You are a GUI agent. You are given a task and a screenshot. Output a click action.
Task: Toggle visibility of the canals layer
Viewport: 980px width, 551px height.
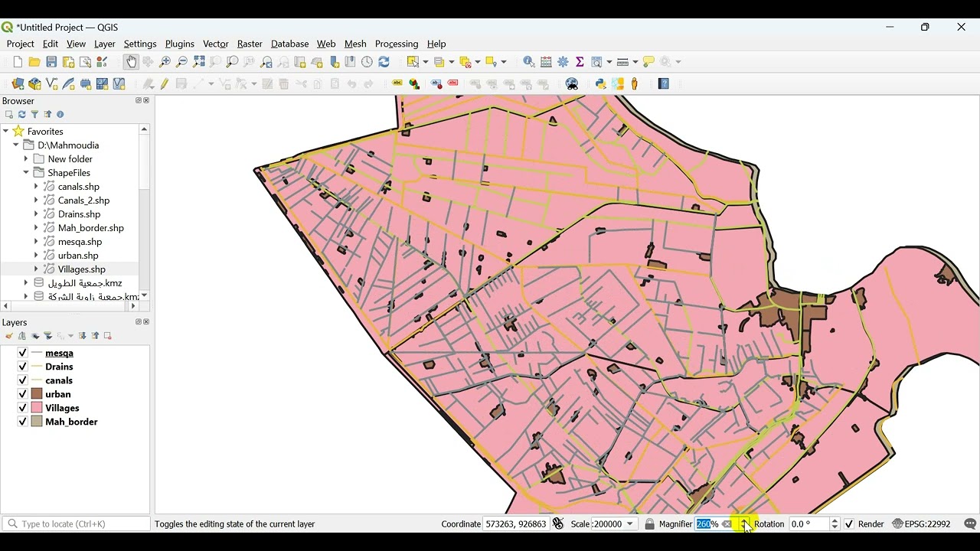(22, 380)
